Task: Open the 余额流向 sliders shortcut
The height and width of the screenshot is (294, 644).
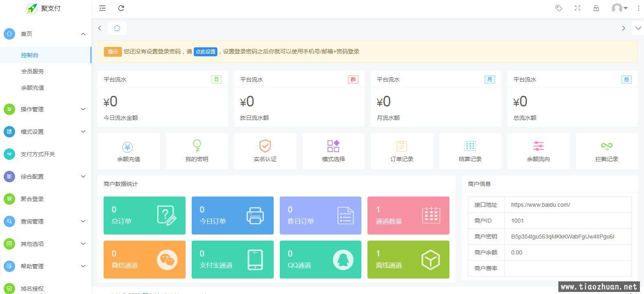Action: point(538,151)
